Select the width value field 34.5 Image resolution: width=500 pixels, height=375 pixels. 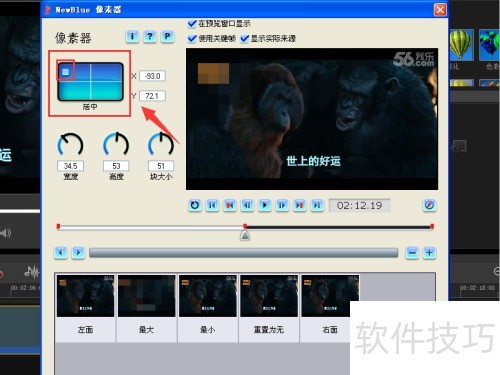70,166
